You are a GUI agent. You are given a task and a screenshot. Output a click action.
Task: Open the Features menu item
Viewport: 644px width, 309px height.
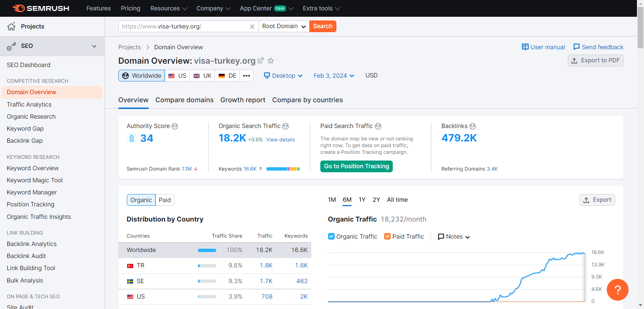pyautogui.click(x=99, y=8)
